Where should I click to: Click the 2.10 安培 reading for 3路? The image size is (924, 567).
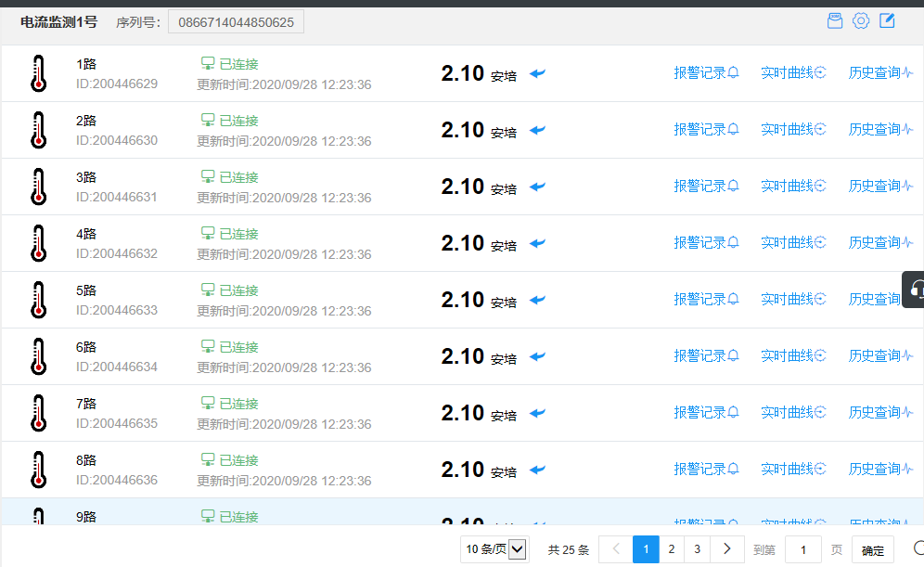479,187
